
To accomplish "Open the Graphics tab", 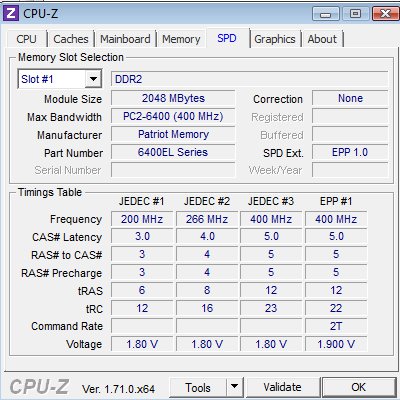I will pos(275,39).
